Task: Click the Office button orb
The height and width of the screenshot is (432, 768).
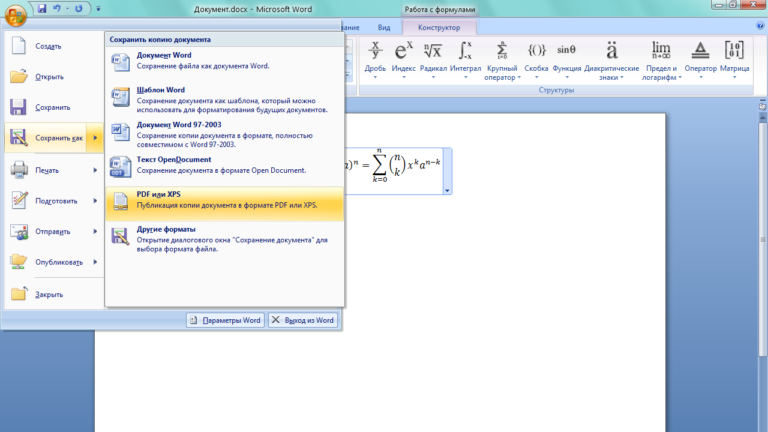Action: click(x=15, y=15)
